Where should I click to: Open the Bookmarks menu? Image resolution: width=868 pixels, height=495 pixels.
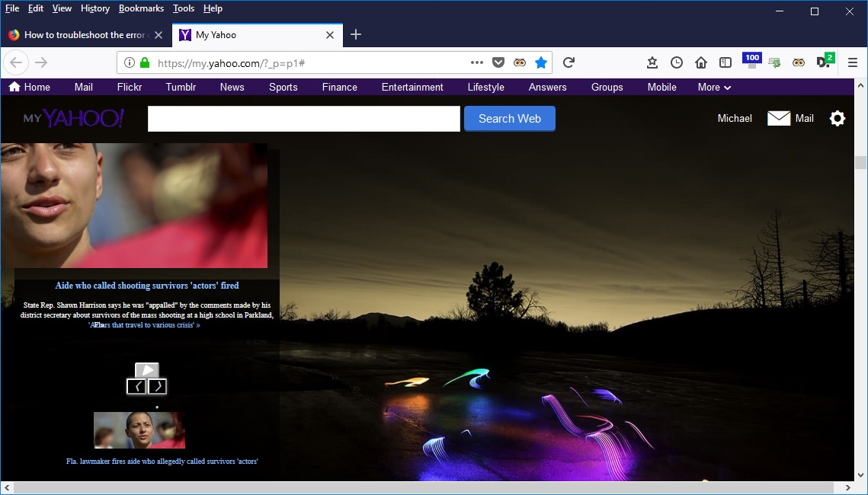(x=141, y=8)
